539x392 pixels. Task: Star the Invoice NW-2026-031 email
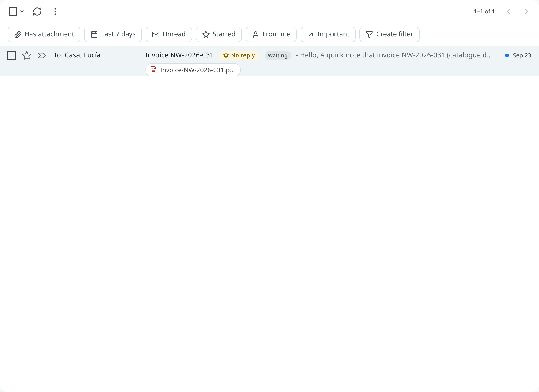coord(27,55)
